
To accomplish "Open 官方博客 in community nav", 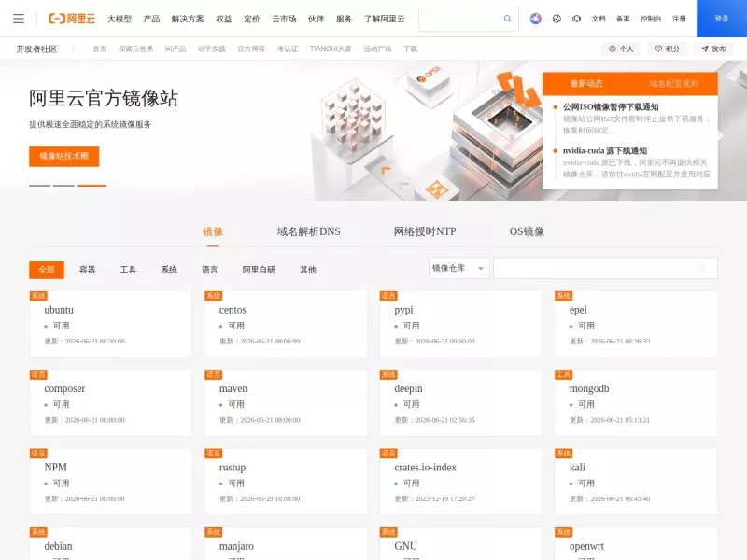I will (251, 49).
